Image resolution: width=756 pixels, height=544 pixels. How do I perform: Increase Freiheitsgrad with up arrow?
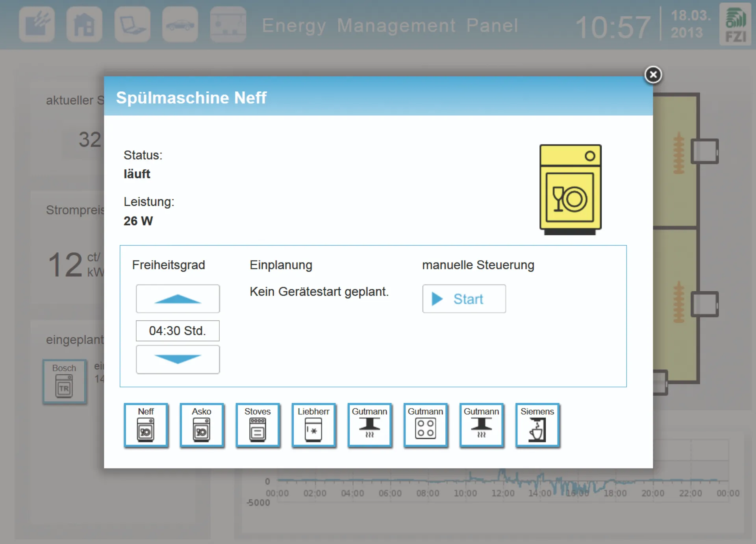tap(178, 299)
